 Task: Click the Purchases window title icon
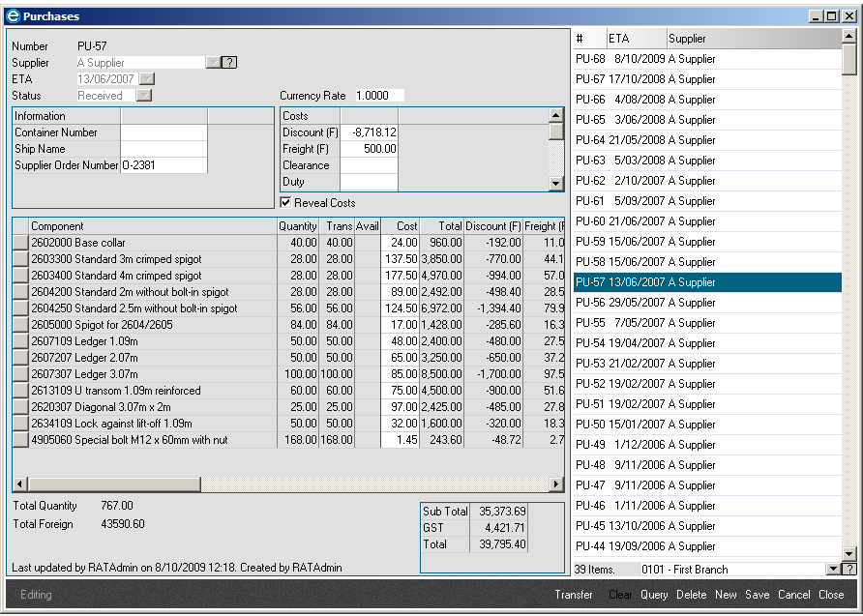[13, 16]
